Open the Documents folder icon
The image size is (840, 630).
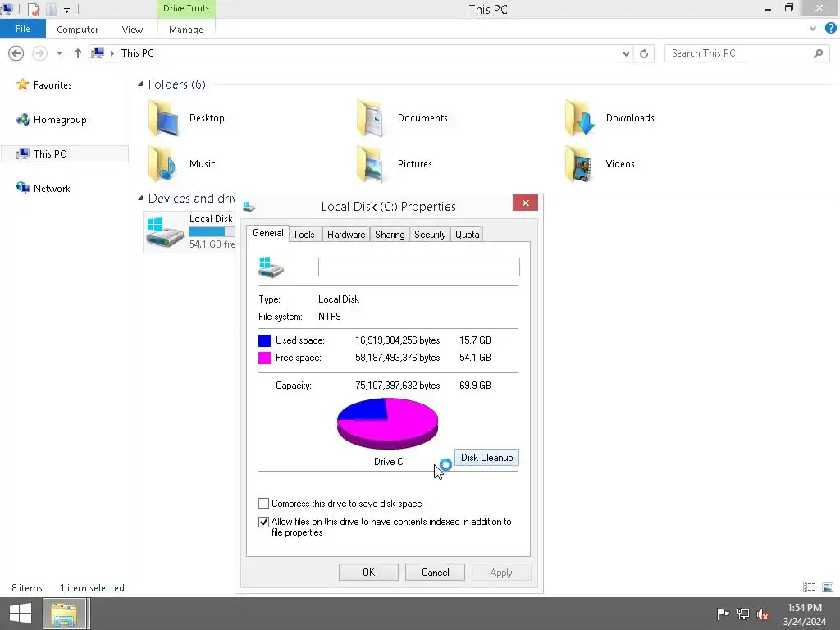point(370,118)
